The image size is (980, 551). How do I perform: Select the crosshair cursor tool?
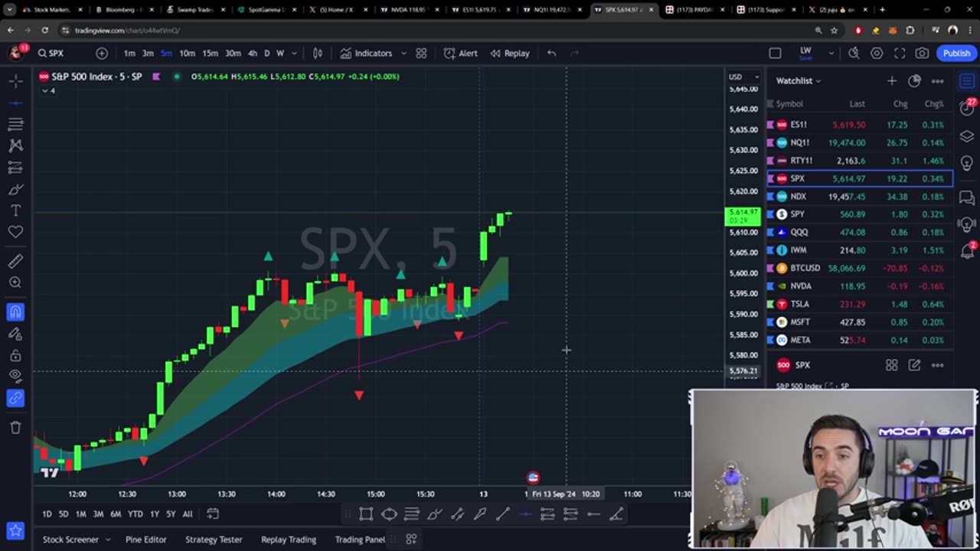pos(15,80)
